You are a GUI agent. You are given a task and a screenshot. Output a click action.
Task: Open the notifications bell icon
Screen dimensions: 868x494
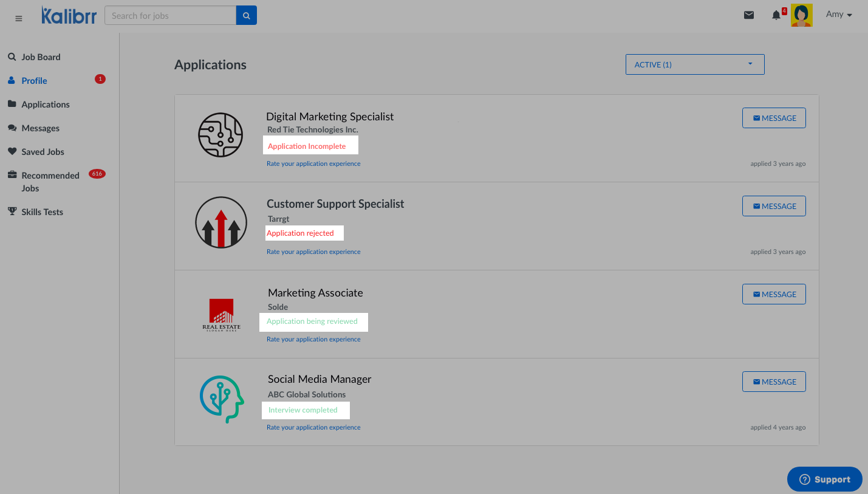(x=776, y=15)
